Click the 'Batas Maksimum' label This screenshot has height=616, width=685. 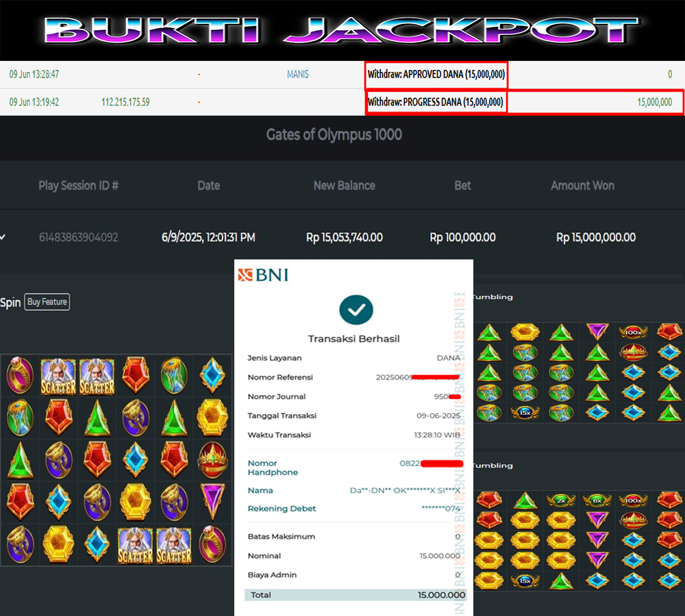coord(281,537)
